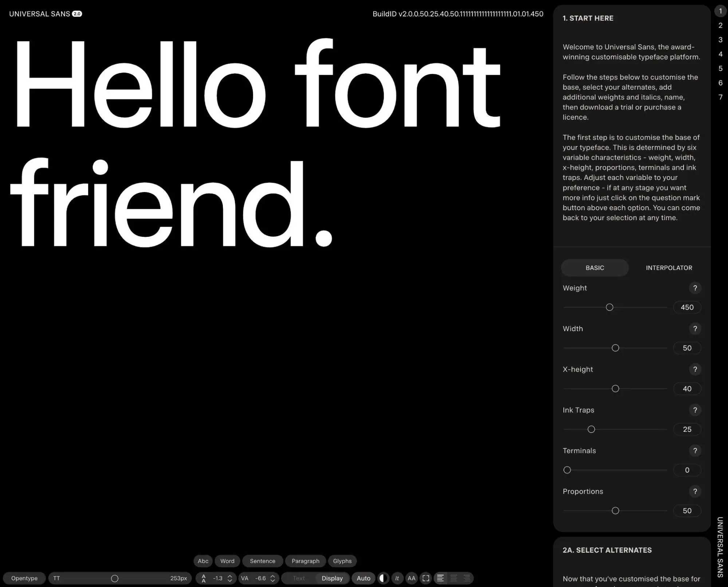Toggle the italic 'It' icon
Viewport: 728px width, 587px height.
point(397,578)
